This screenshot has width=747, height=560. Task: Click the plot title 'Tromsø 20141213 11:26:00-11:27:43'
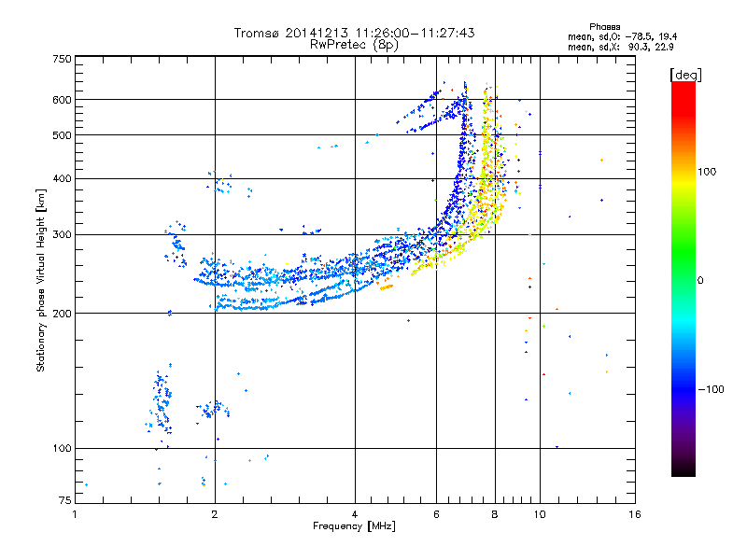pos(354,33)
